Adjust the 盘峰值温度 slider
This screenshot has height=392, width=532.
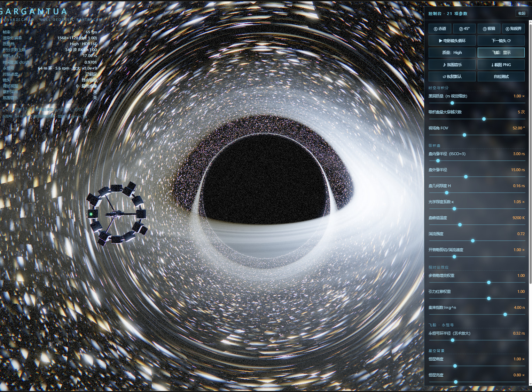coord(477,225)
